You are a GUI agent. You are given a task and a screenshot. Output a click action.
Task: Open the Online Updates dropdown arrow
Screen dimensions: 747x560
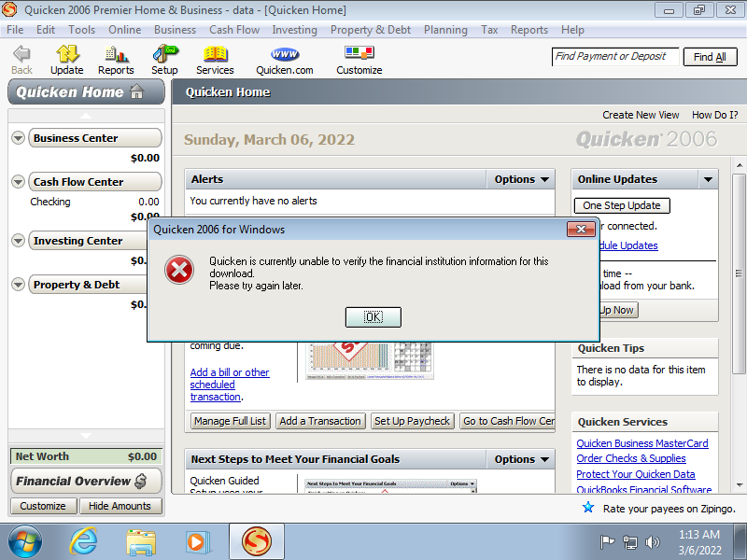[x=708, y=179]
